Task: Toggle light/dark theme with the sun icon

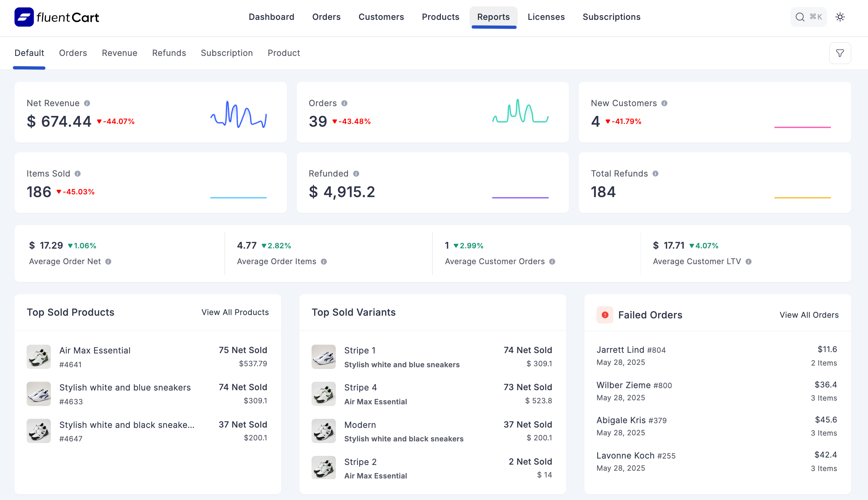Action: [x=840, y=17]
